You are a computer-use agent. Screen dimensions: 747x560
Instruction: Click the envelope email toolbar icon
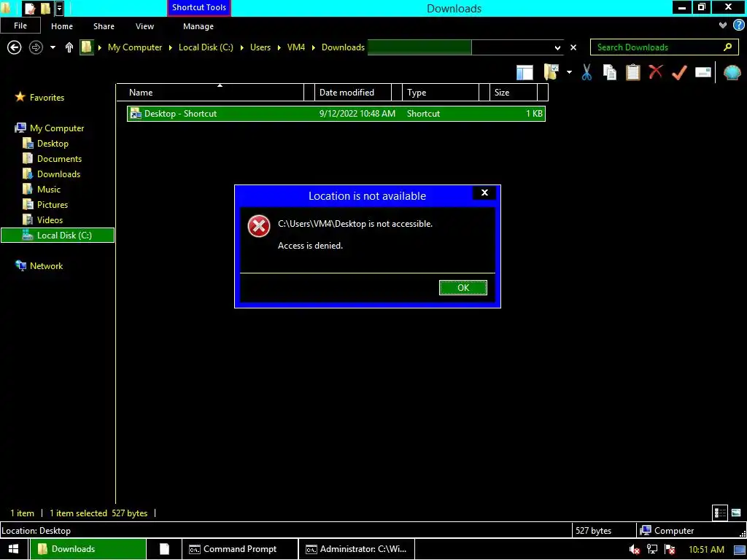[x=703, y=72]
